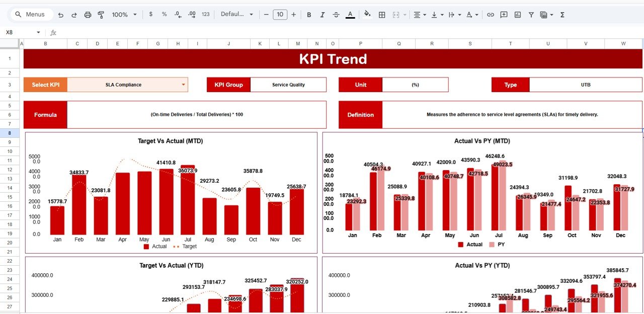
Task: Toggle strikethrough formatting
Action: pyautogui.click(x=336, y=15)
